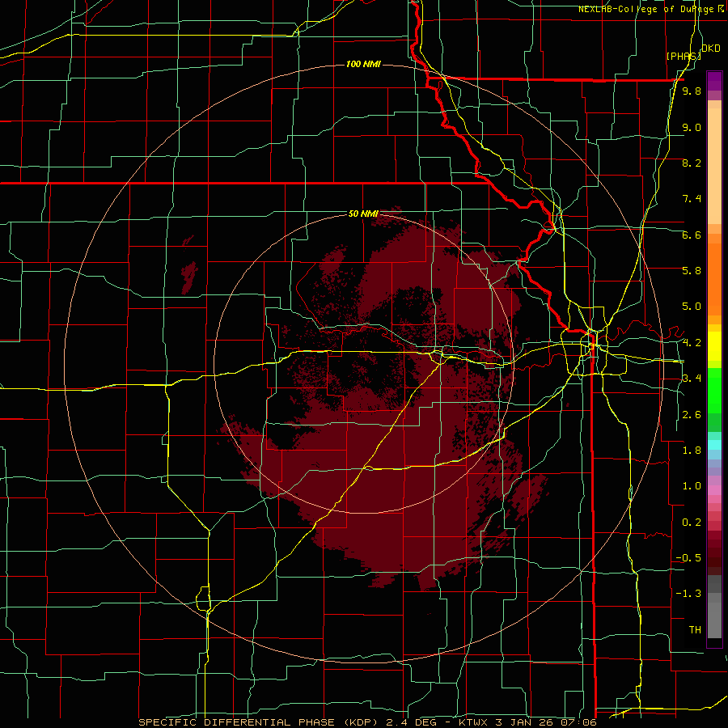The image size is (728, 728).
Task: Click the 8.2 scale value
Action: [x=692, y=163]
